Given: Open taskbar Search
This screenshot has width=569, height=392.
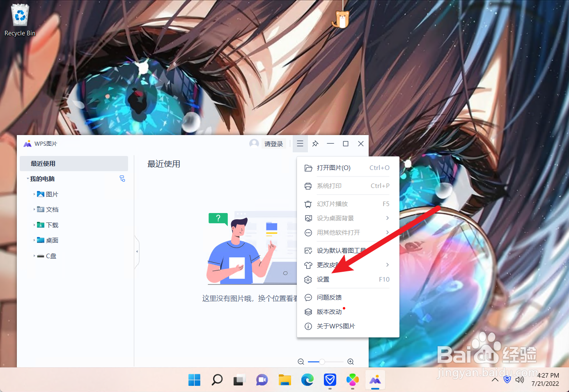Looking at the screenshot, I should point(217,380).
